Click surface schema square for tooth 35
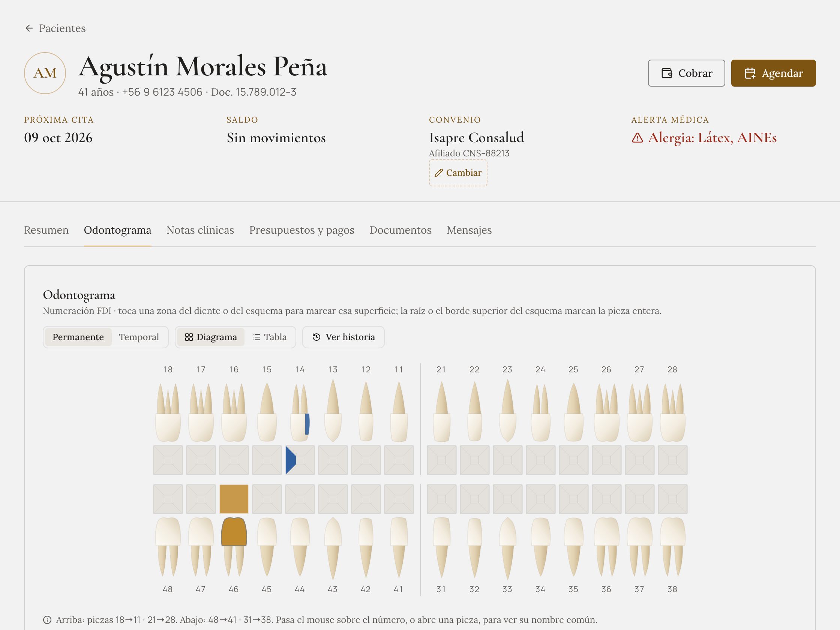 573,499
